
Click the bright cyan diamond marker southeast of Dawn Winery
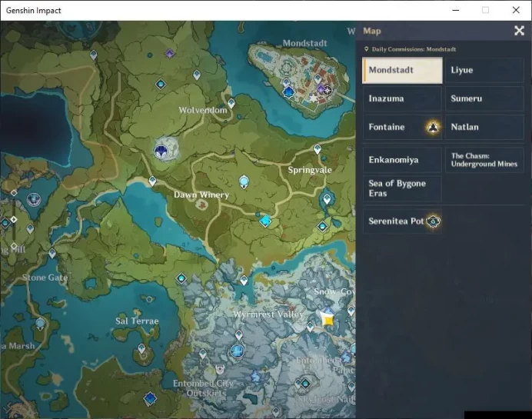coord(265,221)
